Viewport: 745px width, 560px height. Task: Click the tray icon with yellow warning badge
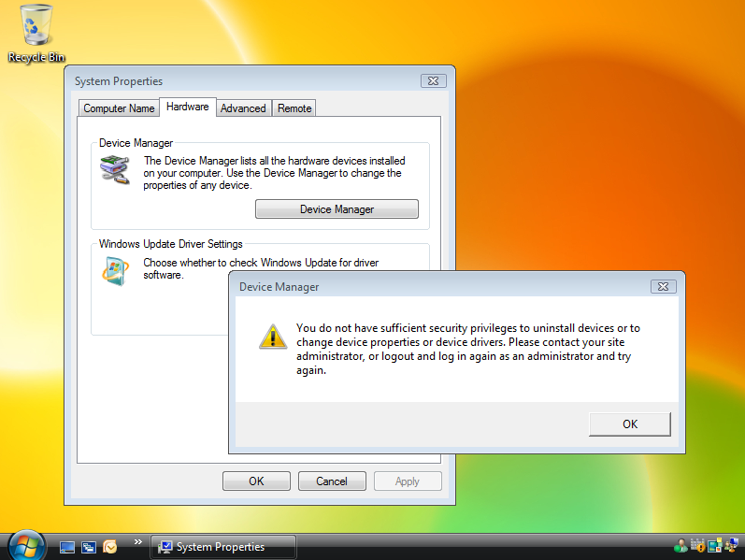click(697, 546)
